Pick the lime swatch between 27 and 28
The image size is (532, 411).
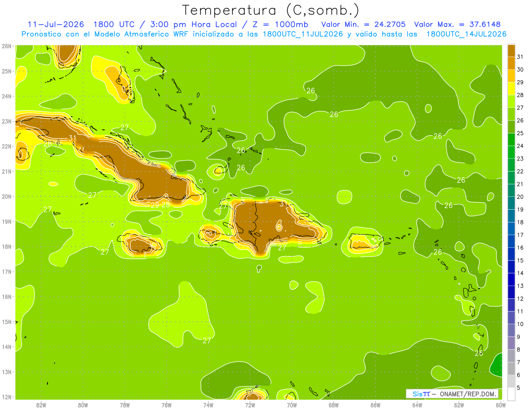tap(511, 101)
